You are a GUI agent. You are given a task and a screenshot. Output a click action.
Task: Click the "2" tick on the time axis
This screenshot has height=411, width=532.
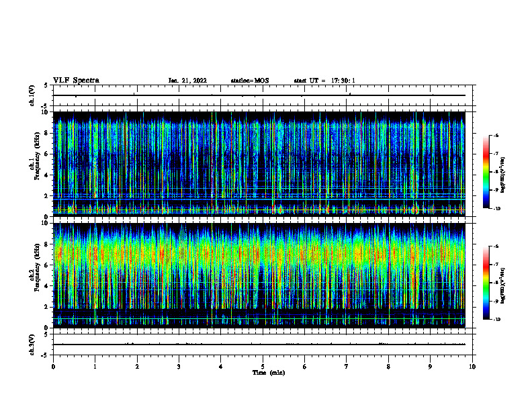pyautogui.click(x=137, y=367)
